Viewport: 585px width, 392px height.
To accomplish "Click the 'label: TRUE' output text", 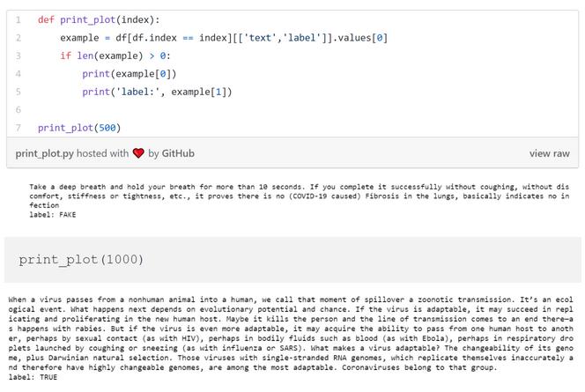I will (33, 377).
